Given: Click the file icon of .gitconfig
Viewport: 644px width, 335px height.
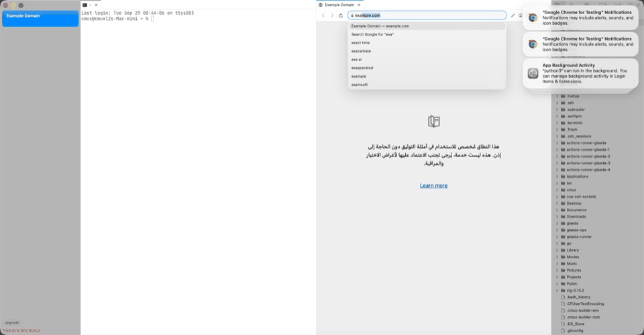Looking at the screenshot, I should point(563,330).
